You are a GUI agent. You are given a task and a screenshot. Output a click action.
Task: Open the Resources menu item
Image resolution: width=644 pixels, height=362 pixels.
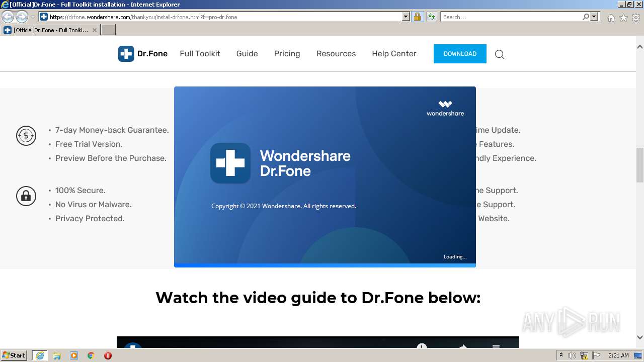point(336,54)
